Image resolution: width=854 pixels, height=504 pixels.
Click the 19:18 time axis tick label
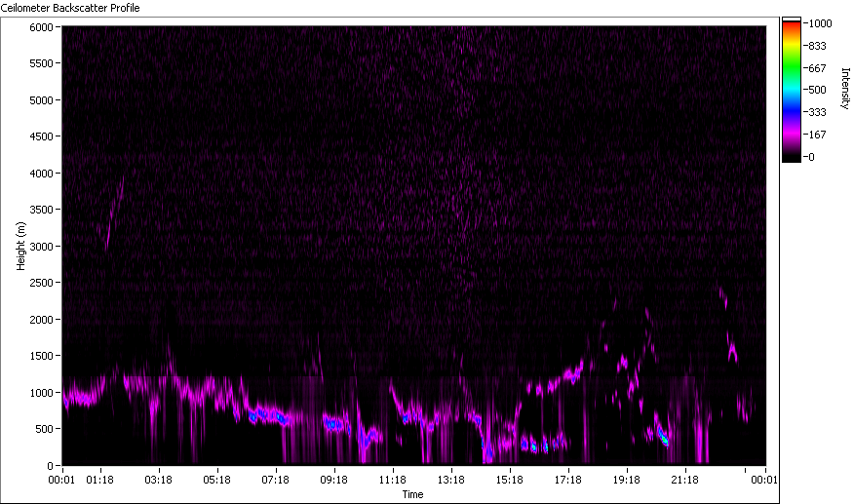point(626,480)
